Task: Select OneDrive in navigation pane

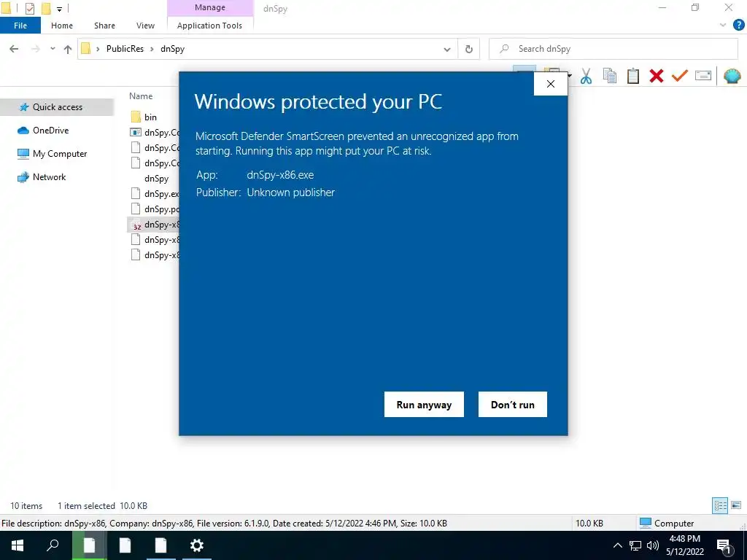Action: [50, 131]
